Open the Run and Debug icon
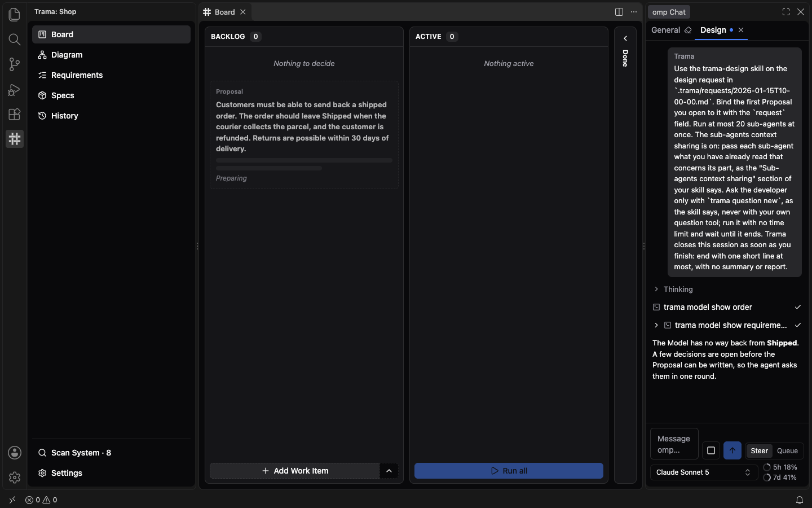This screenshot has width=812, height=508. pyautogui.click(x=15, y=89)
